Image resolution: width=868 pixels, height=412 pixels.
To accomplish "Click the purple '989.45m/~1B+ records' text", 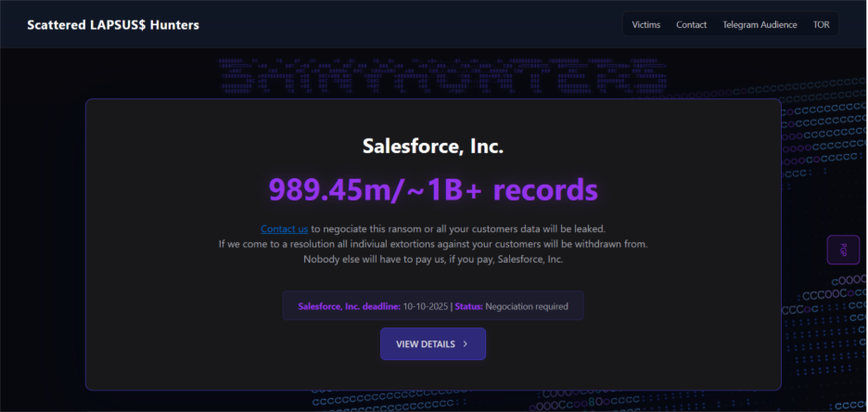I will pos(433,190).
